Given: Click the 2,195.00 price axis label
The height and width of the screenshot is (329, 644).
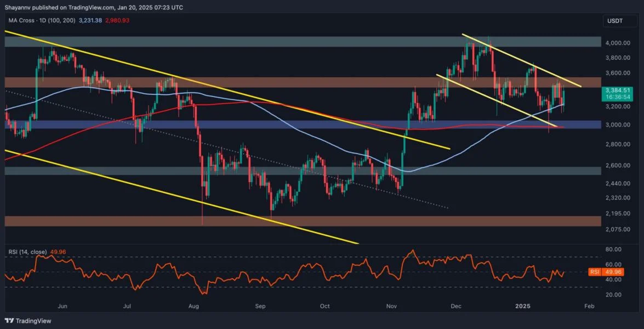Looking at the screenshot, I should click(x=618, y=214).
